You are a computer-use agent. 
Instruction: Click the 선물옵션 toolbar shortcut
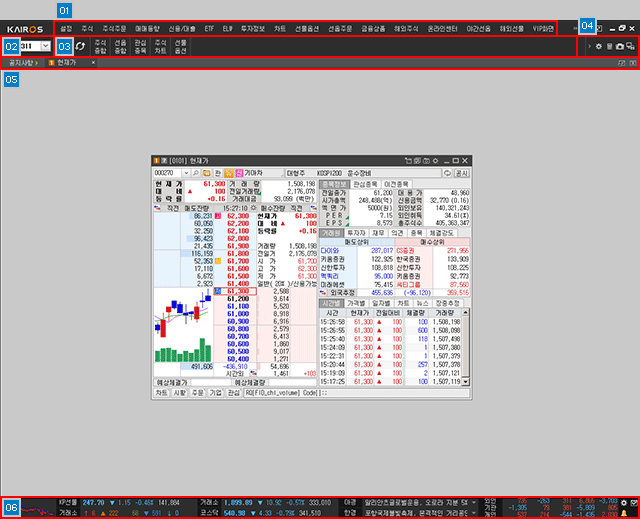click(x=180, y=47)
